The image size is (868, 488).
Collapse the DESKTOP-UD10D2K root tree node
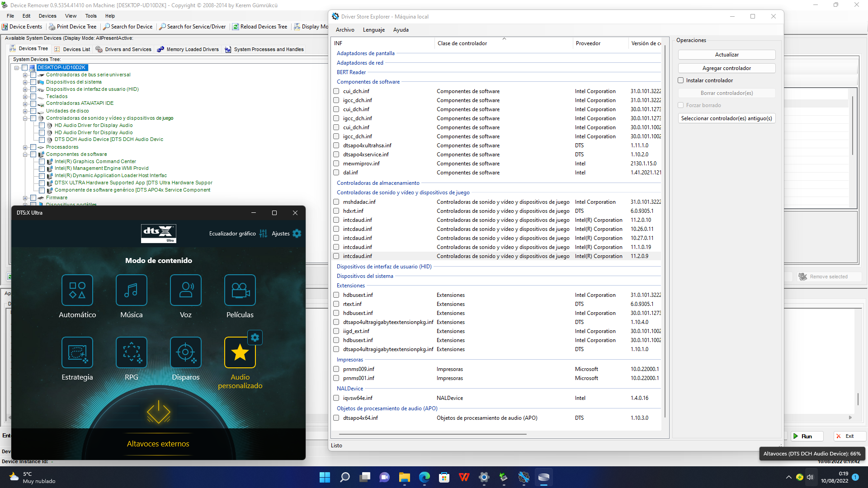[17, 68]
